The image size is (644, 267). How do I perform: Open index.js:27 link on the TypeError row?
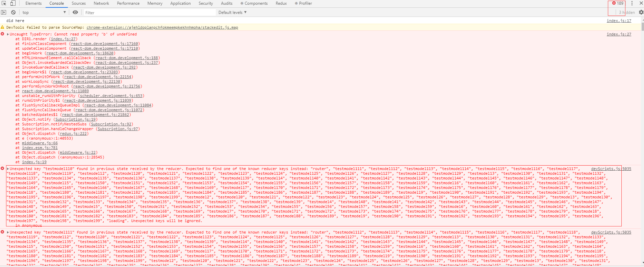point(619,34)
